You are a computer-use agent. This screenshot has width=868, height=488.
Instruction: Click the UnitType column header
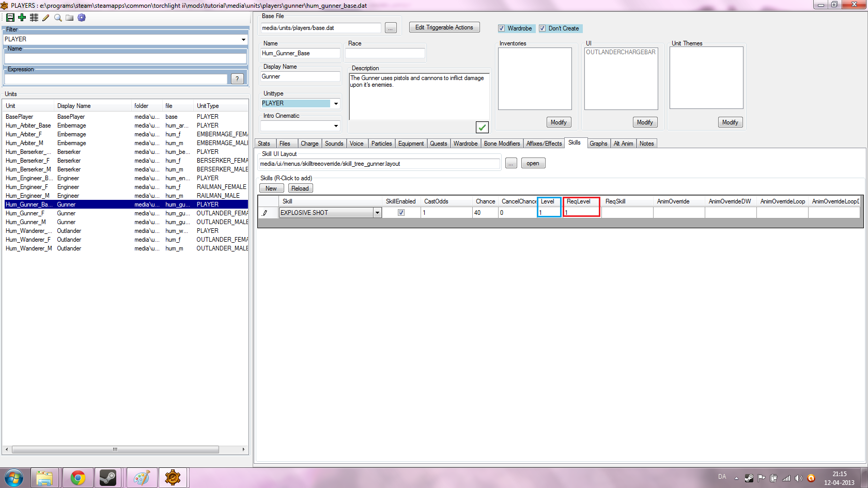(x=221, y=106)
